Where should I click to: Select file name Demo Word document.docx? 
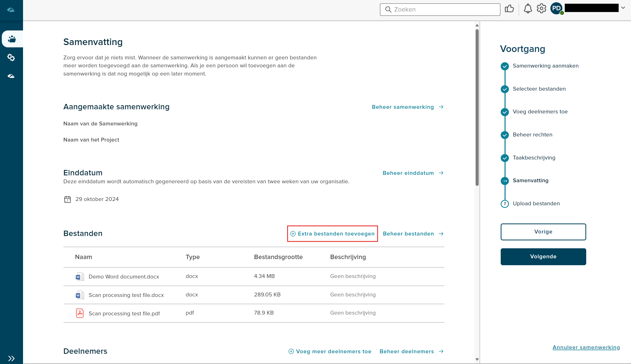tap(124, 277)
